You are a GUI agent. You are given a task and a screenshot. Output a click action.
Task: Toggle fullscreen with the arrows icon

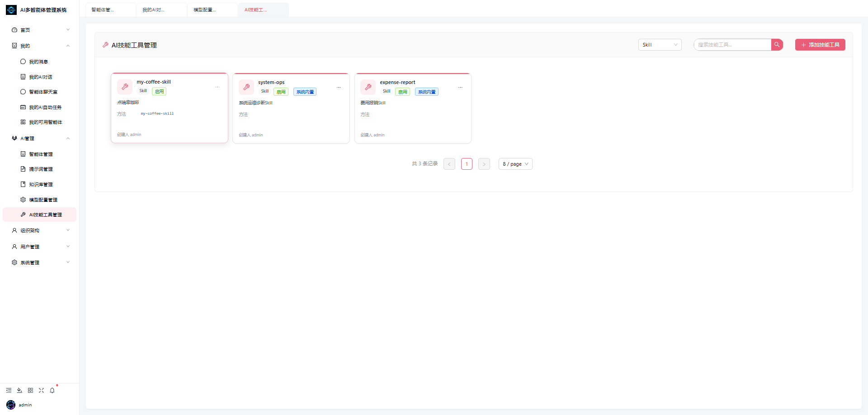[x=41, y=390]
